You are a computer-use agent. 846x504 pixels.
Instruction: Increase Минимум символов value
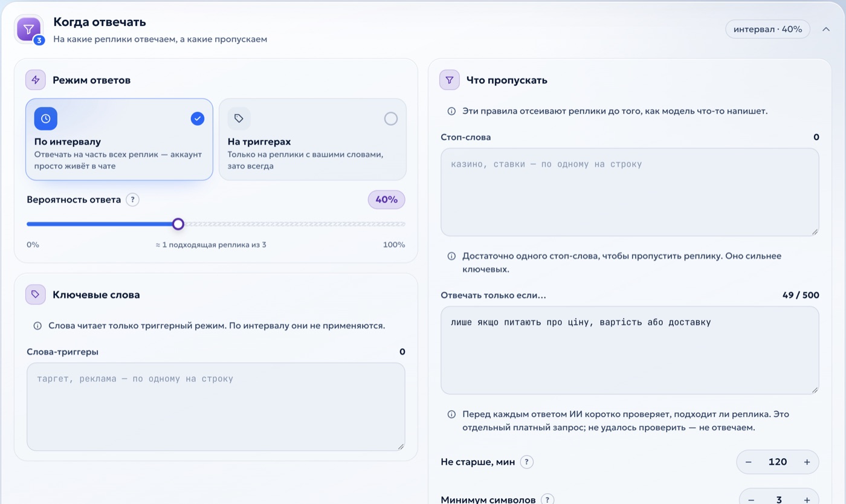point(807,500)
